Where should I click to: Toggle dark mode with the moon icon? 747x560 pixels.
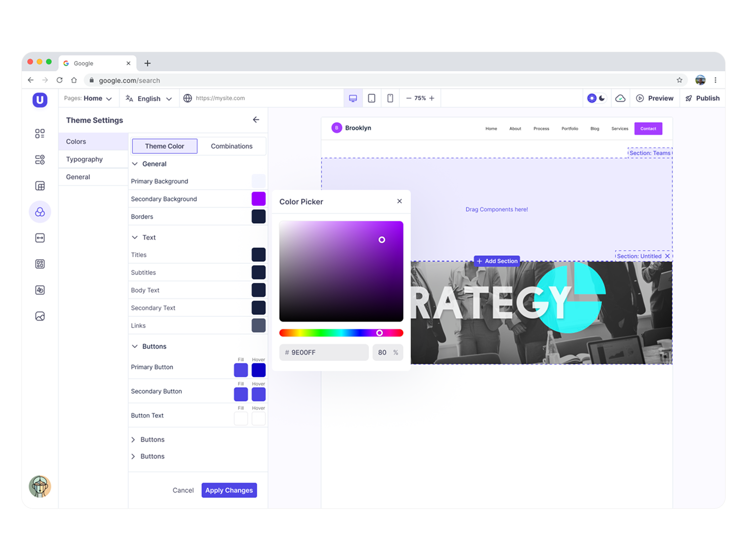point(602,98)
